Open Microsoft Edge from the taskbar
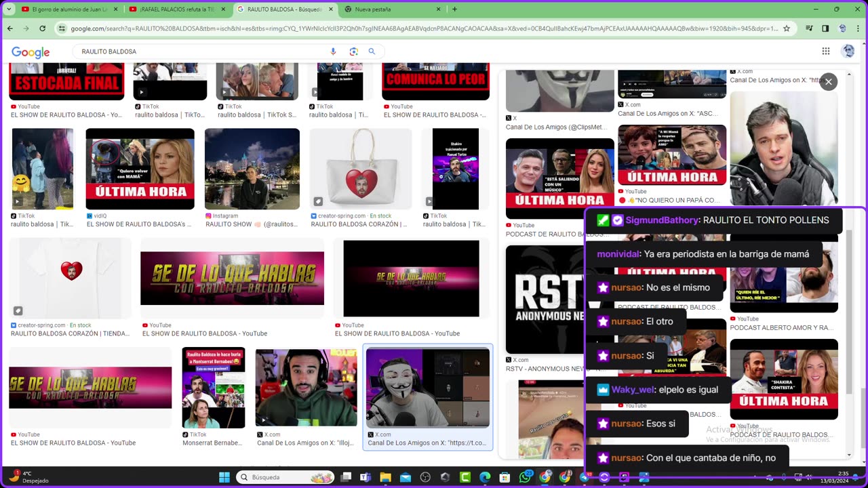The width and height of the screenshot is (868, 488). click(485, 477)
